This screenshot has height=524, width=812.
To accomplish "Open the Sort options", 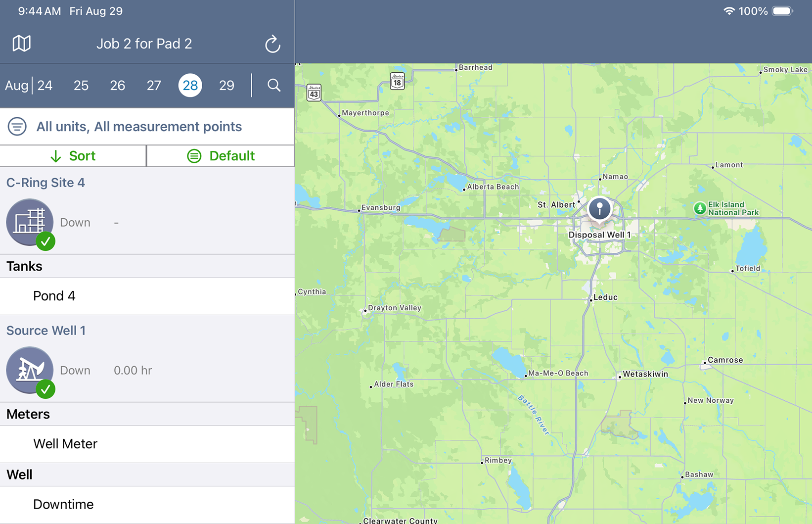I will pyautogui.click(x=73, y=156).
